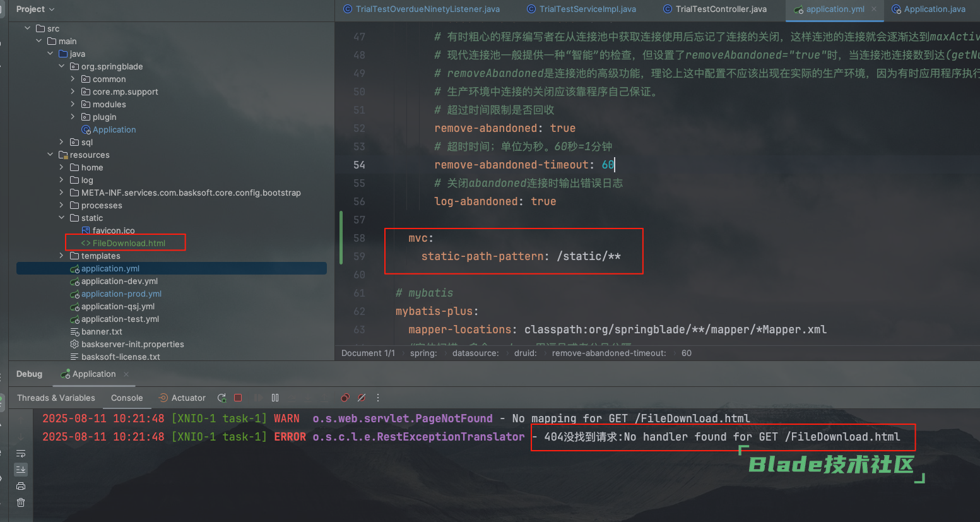
Task: Click the static-path-pattern key in editor
Action: click(x=483, y=256)
